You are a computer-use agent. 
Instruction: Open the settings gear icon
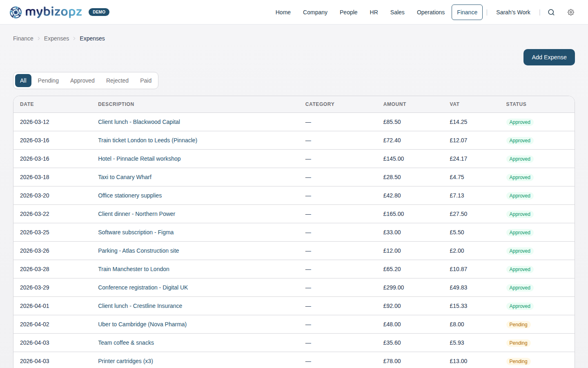point(571,12)
